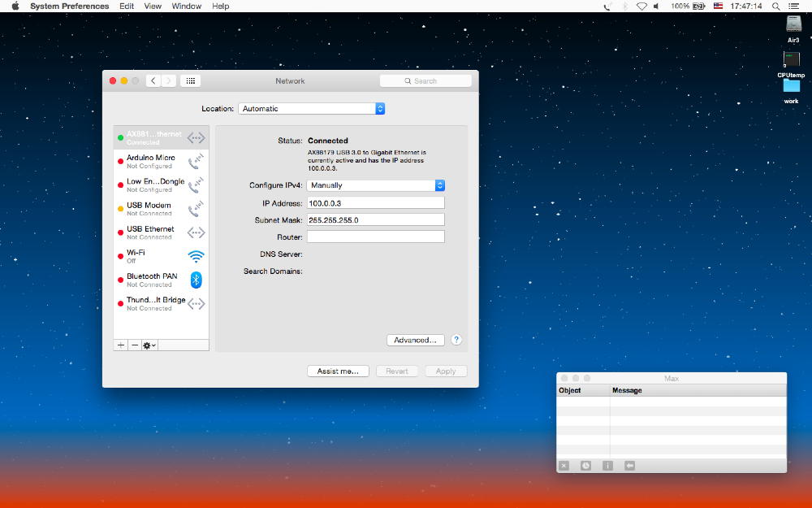Viewport: 812px width, 508px height.
Task: Open the gear action menu below services list
Action: 149,345
